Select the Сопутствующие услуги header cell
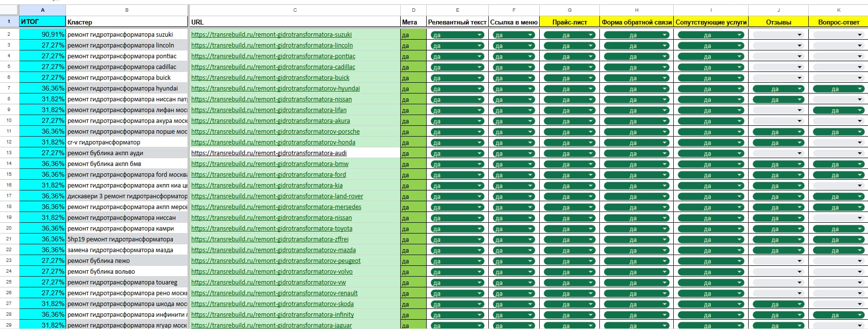 pyautogui.click(x=711, y=22)
